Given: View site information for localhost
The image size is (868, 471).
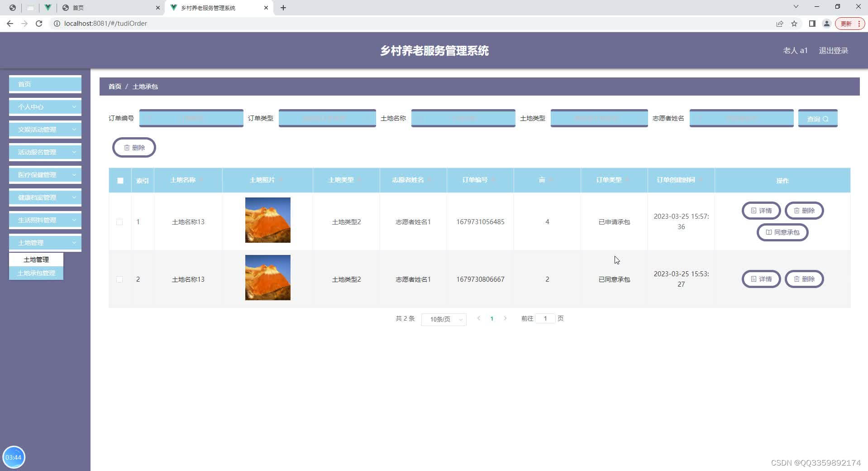Looking at the screenshot, I should (57, 24).
